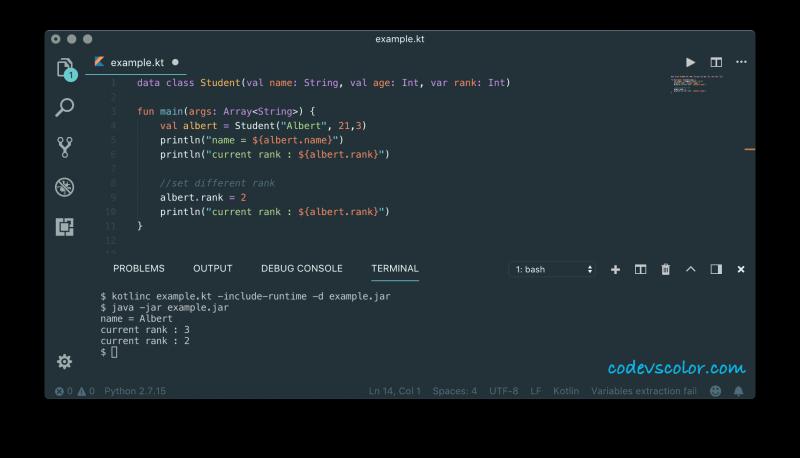Split the terminal panel
This screenshot has width=800, height=458.
pyautogui.click(x=640, y=269)
